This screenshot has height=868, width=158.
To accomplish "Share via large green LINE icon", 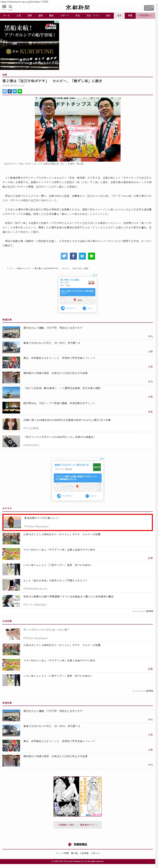I will [91, 256].
